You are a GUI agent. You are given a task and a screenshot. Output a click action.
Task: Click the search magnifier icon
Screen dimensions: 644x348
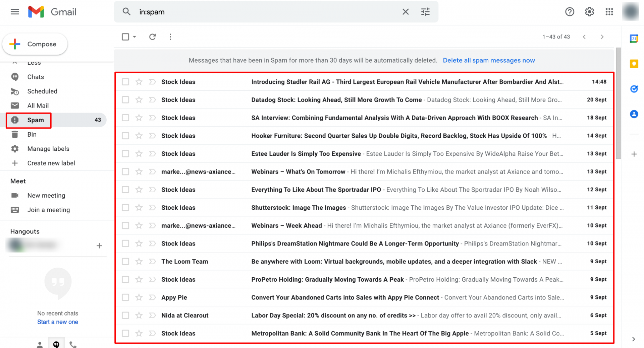(126, 12)
